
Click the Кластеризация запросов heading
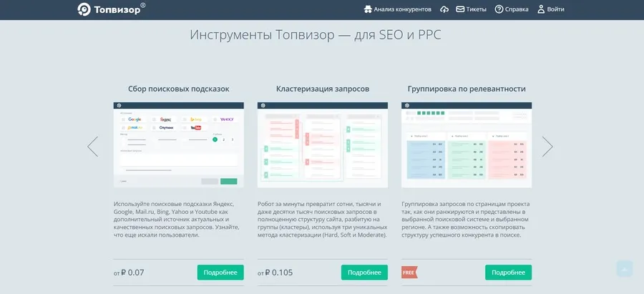323,89
